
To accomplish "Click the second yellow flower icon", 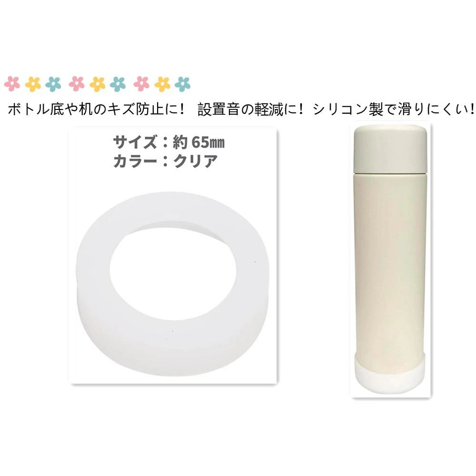I will (x=98, y=84).
